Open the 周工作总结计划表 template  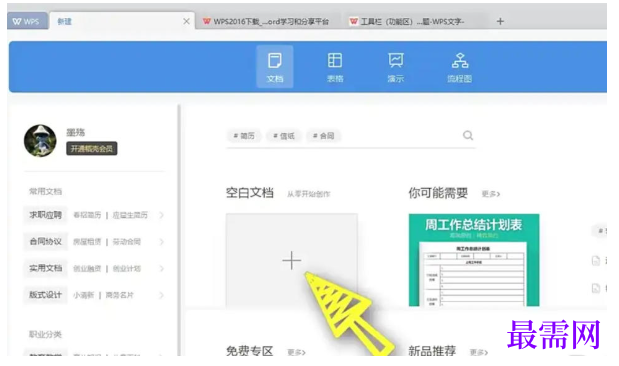(x=474, y=260)
